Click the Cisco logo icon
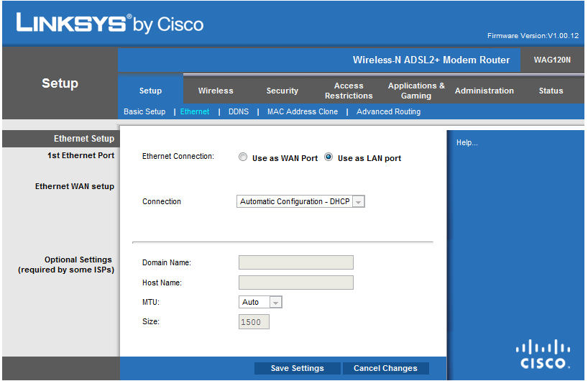The image size is (588, 381). [543, 354]
